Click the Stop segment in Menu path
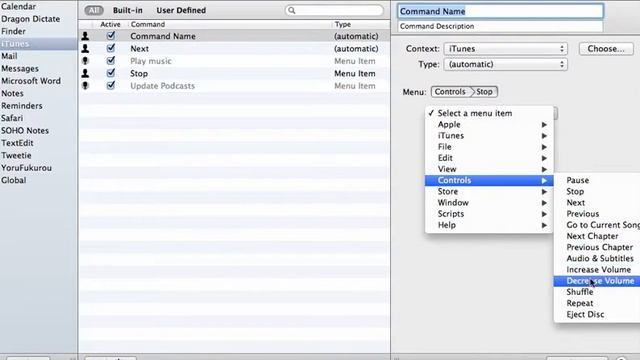 (x=484, y=92)
